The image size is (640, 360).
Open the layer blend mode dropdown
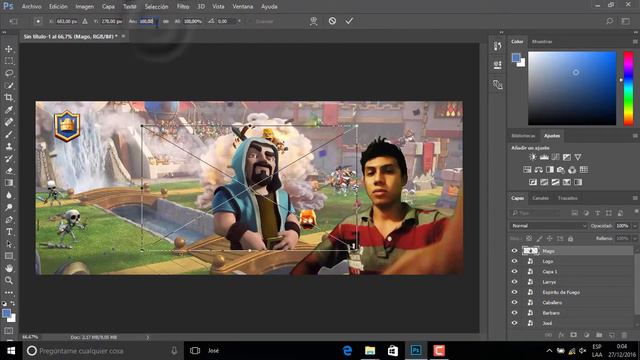pos(548,226)
